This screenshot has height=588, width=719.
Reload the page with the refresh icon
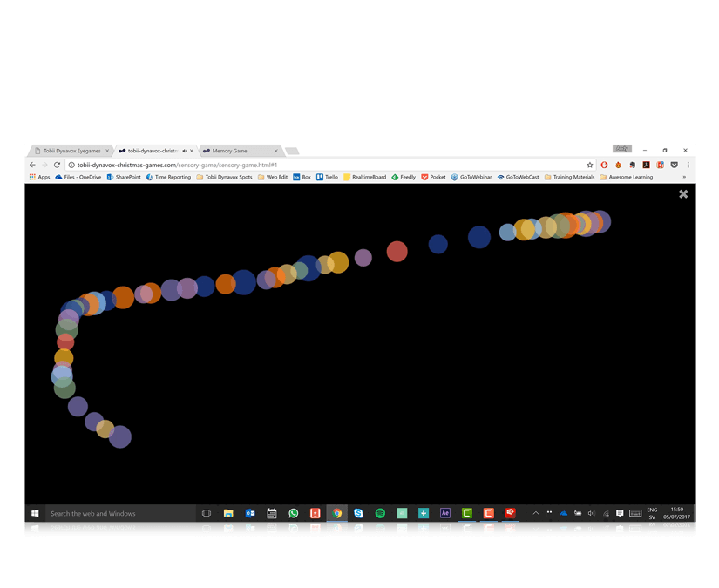pos(58,165)
